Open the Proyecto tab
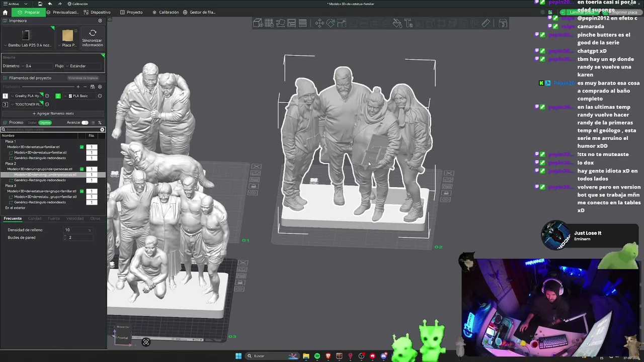 coord(131,12)
